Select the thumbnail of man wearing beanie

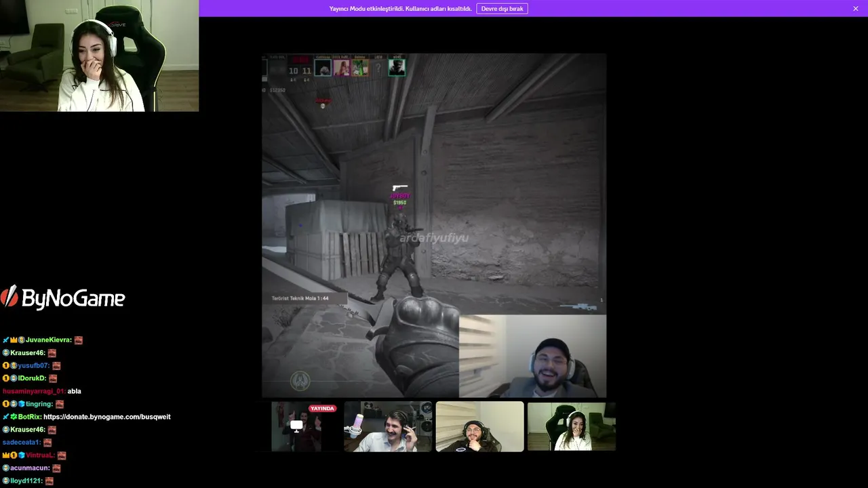[x=480, y=426]
